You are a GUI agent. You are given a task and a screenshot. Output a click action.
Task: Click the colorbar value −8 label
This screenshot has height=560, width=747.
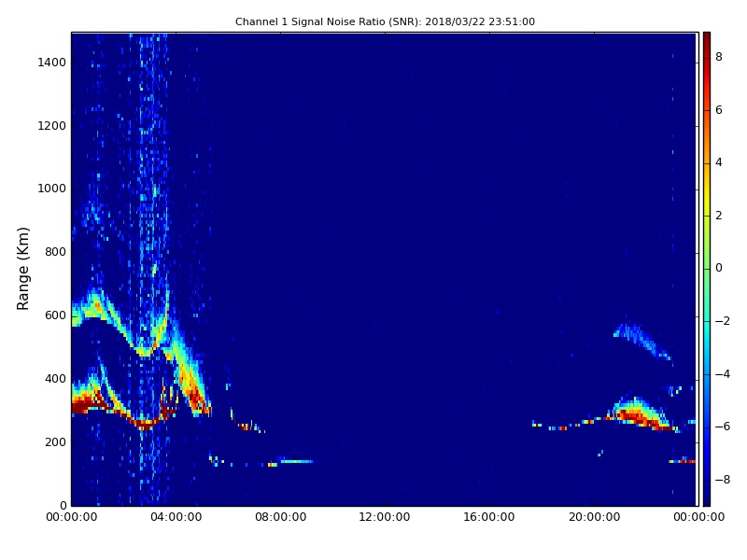coord(723,480)
